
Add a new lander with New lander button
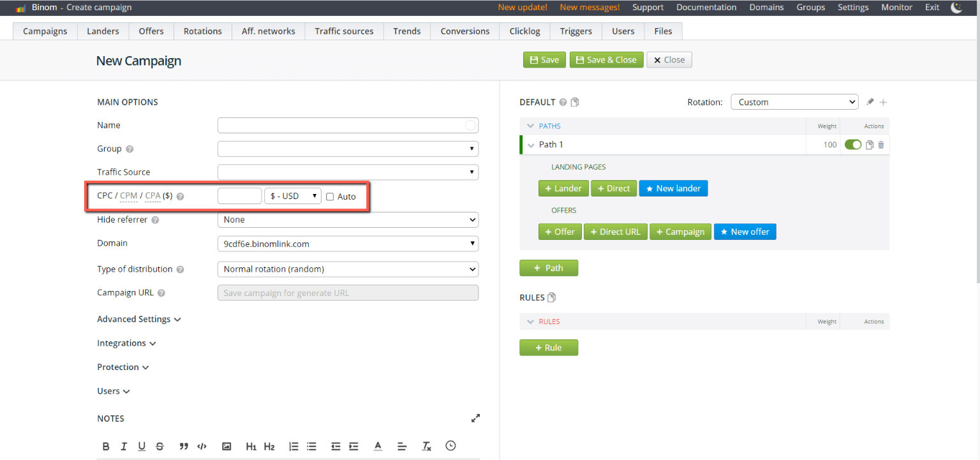pyautogui.click(x=673, y=188)
